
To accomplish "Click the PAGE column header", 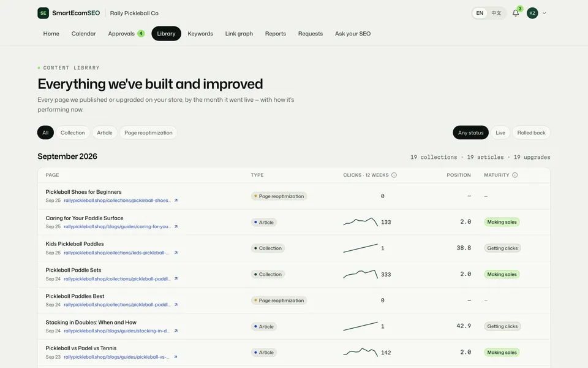I will coord(52,175).
